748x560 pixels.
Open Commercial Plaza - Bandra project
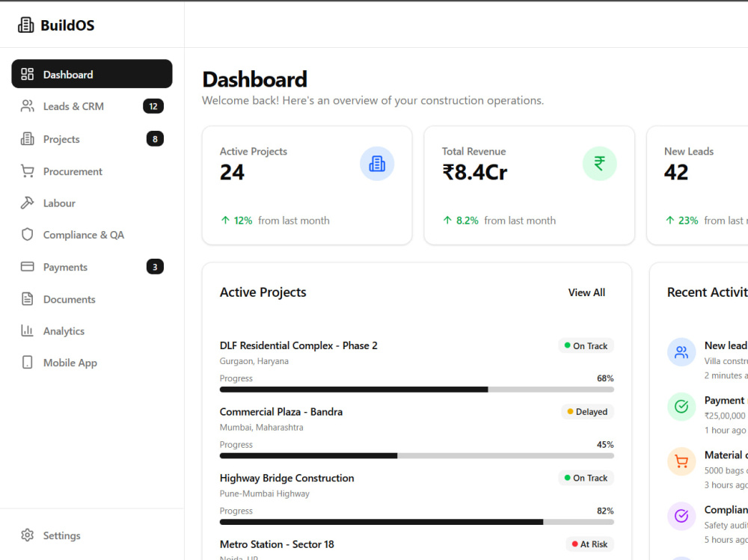(x=281, y=412)
